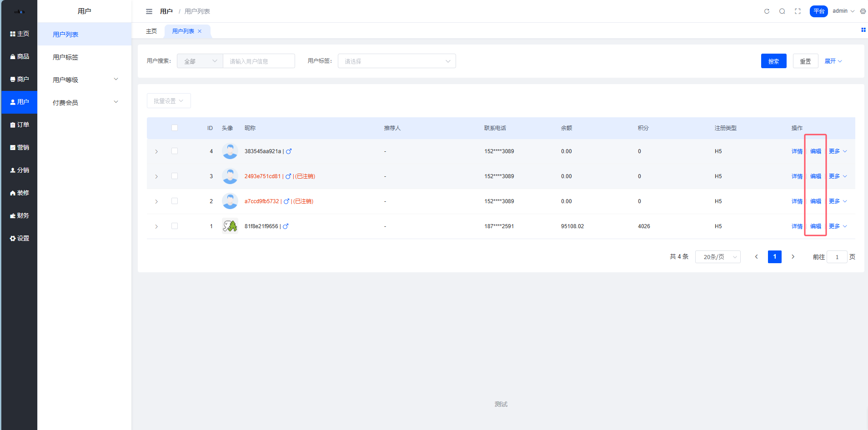
Task: Open the settings gear beside admin
Action: point(863,11)
